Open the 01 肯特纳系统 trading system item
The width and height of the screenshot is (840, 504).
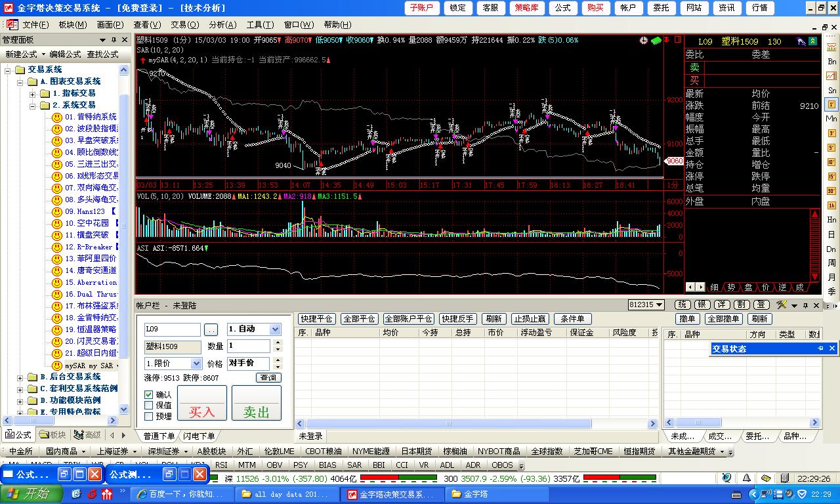(x=90, y=117)
